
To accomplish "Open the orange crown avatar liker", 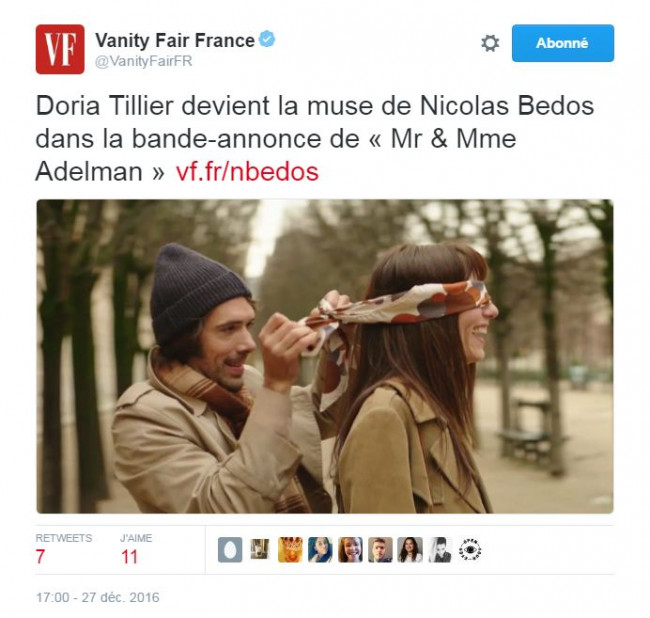I will coord(290,550).
